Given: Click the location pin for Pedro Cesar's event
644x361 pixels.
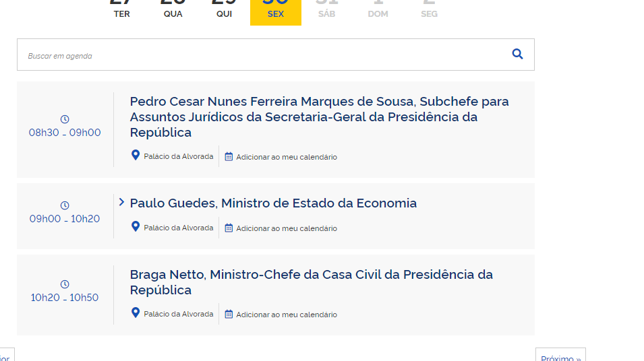Looking at the screenshot, I should click(136, 156).
